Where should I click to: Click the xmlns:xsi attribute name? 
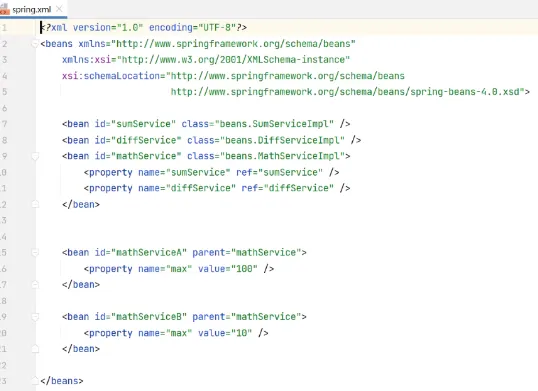coord(86,60)
